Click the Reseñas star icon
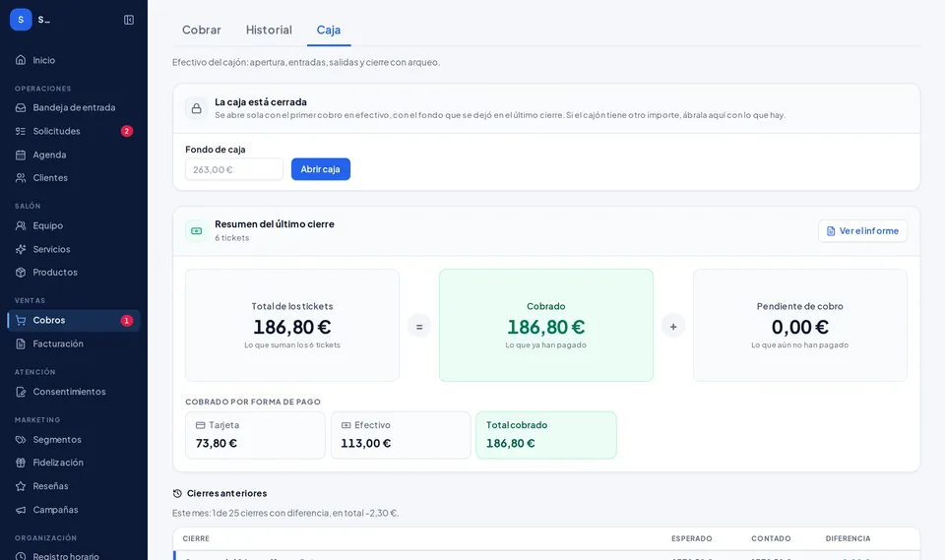 (x=21, y=486)
